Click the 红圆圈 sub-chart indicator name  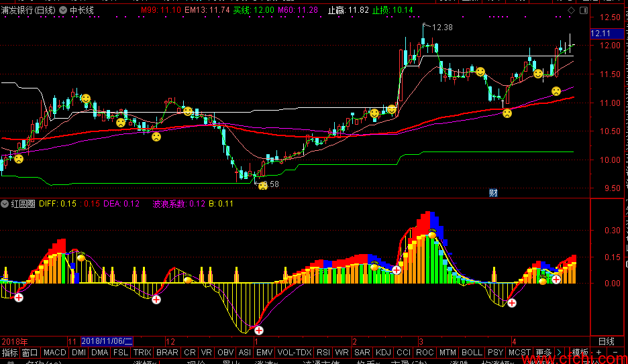point(23,204)
